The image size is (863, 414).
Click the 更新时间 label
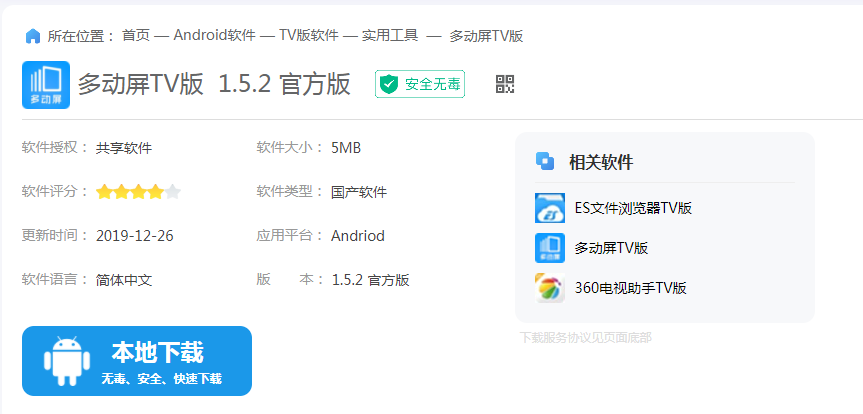coord(55,236)
